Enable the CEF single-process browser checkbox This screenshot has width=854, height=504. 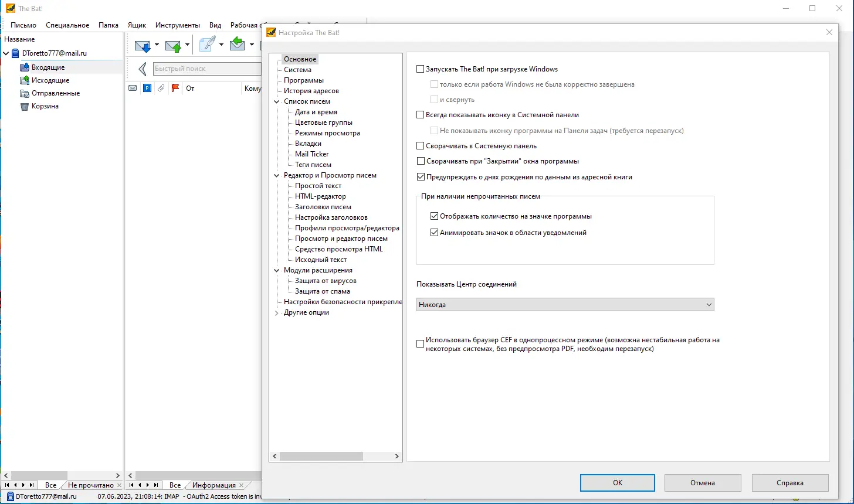click(420, 344)
